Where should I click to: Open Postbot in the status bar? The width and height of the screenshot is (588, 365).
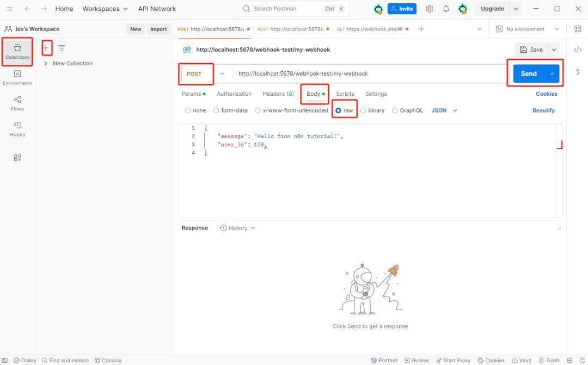(384, 360)
